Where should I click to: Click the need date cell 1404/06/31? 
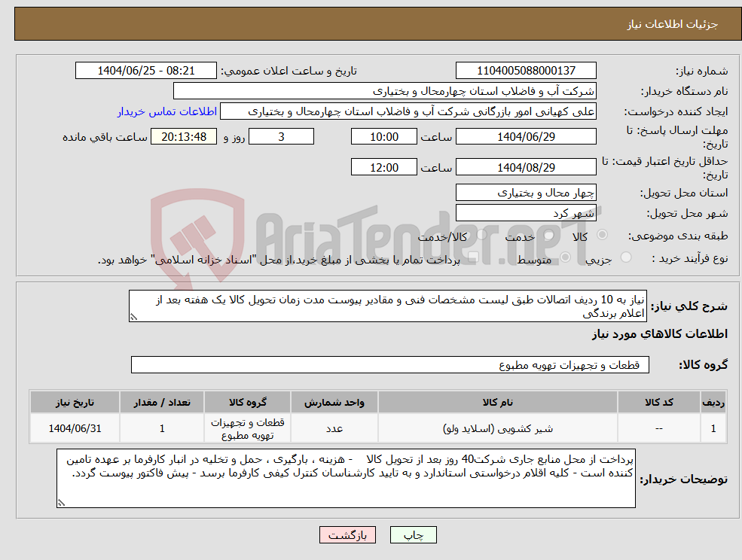75,428
